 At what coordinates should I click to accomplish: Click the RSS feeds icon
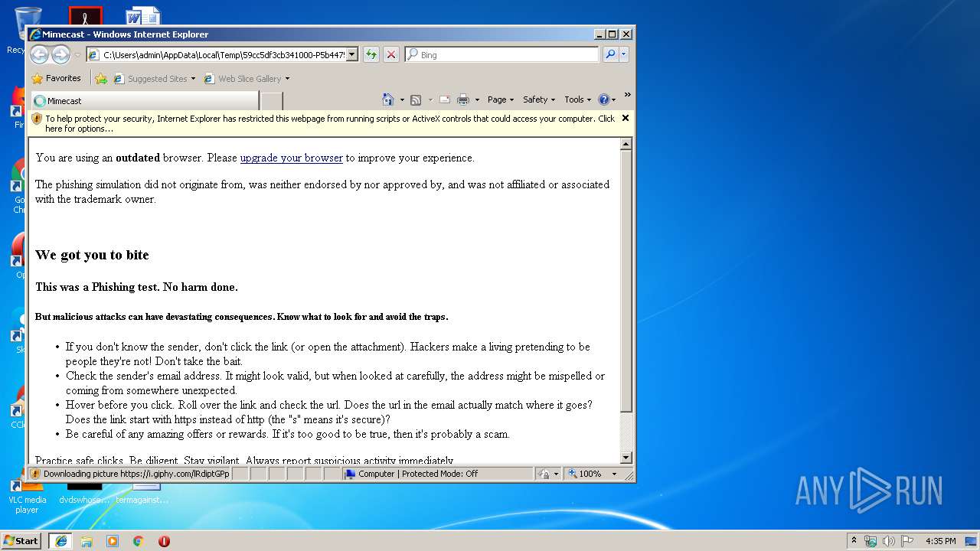416,99
